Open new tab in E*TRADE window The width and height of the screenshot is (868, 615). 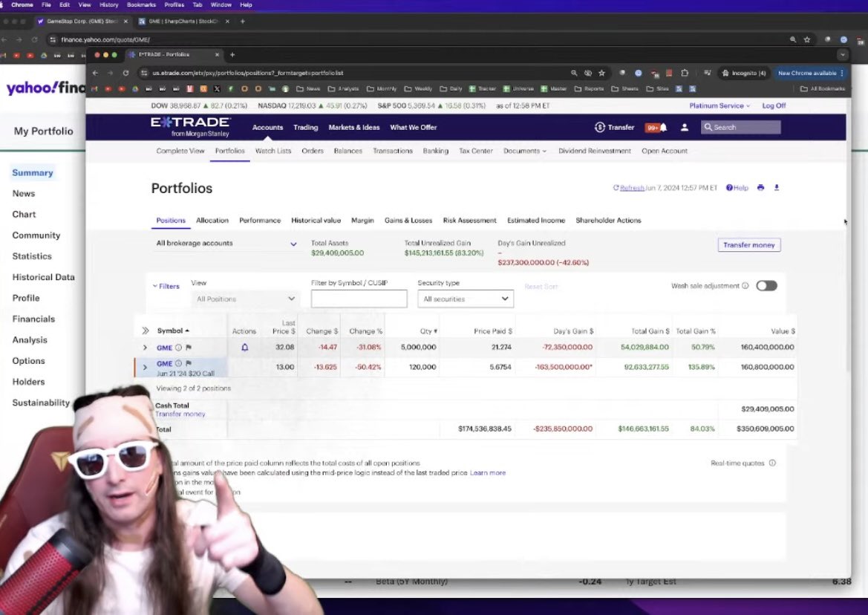[232, 55]
